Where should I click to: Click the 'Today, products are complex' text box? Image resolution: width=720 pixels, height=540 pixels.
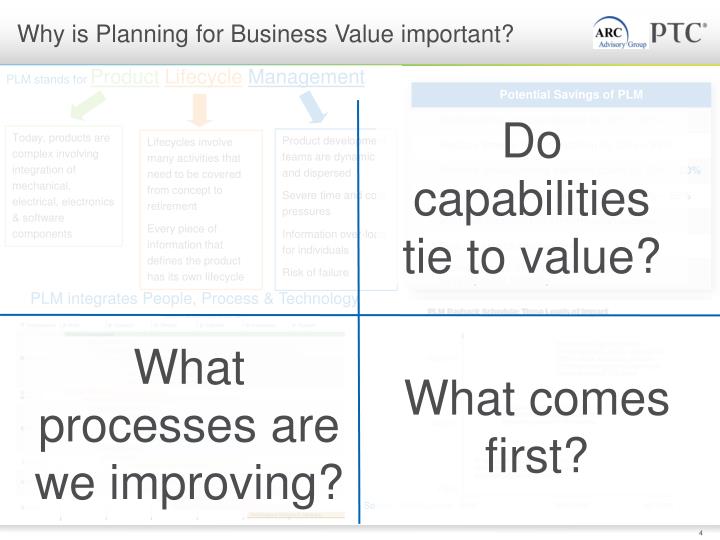pyautogui.click(x=64, y=186)
